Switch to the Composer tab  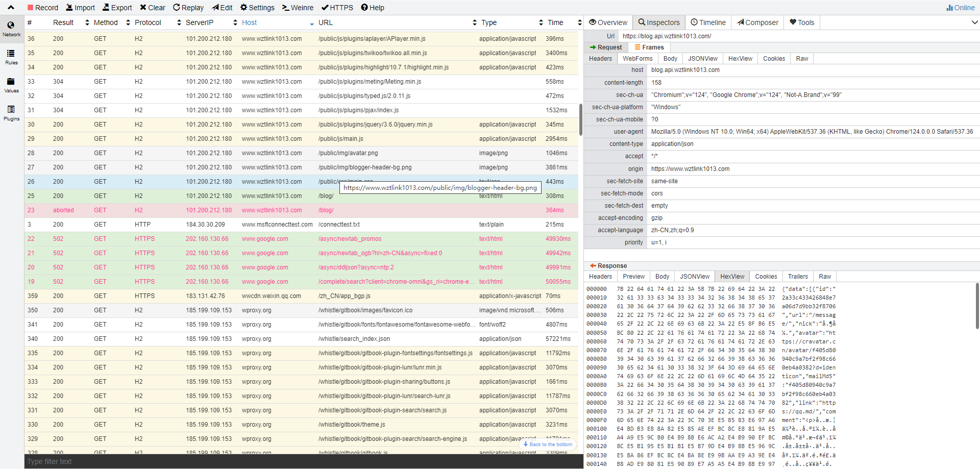click(x=757, y=22)
